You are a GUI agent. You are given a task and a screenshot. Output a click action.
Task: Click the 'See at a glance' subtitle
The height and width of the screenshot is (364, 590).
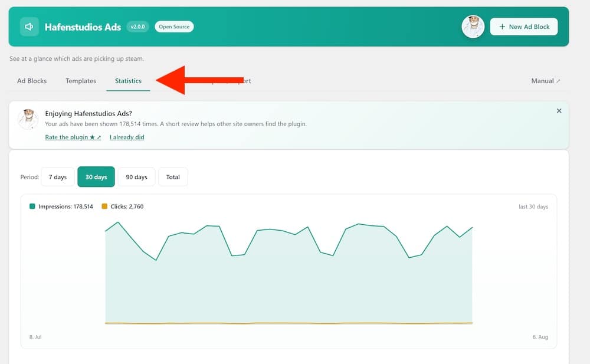[x=77, y=59]
